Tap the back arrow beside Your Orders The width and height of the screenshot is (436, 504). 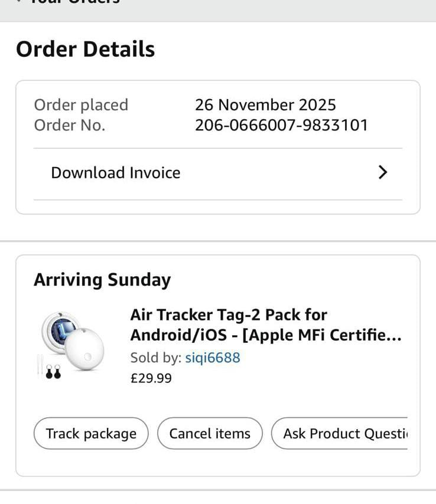click(20, 1)
